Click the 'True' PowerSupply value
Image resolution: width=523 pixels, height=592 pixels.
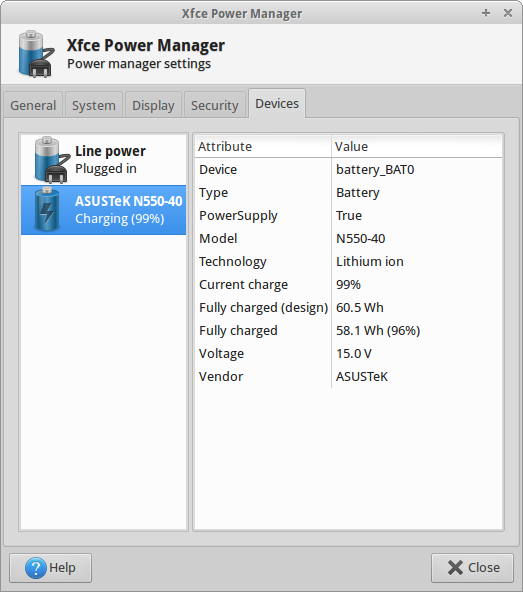(x=349, y=216)
